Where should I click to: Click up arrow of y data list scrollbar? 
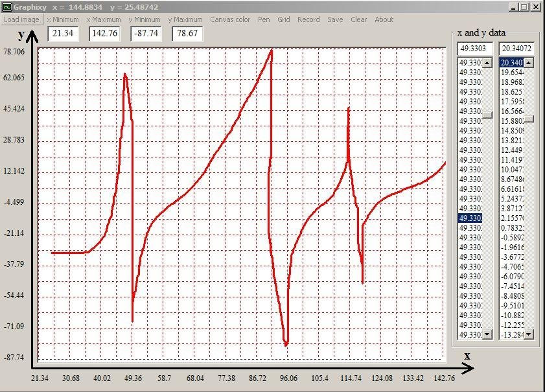[529, 63]
